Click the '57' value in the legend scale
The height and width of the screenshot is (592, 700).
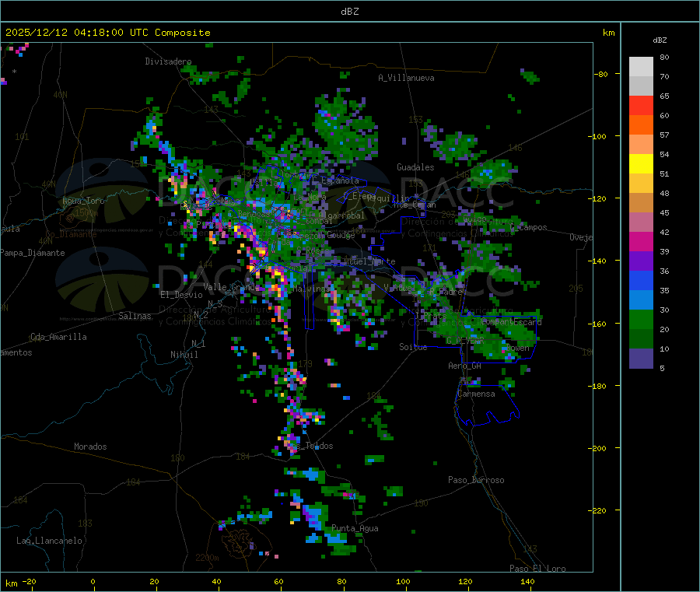coord(664,135)
